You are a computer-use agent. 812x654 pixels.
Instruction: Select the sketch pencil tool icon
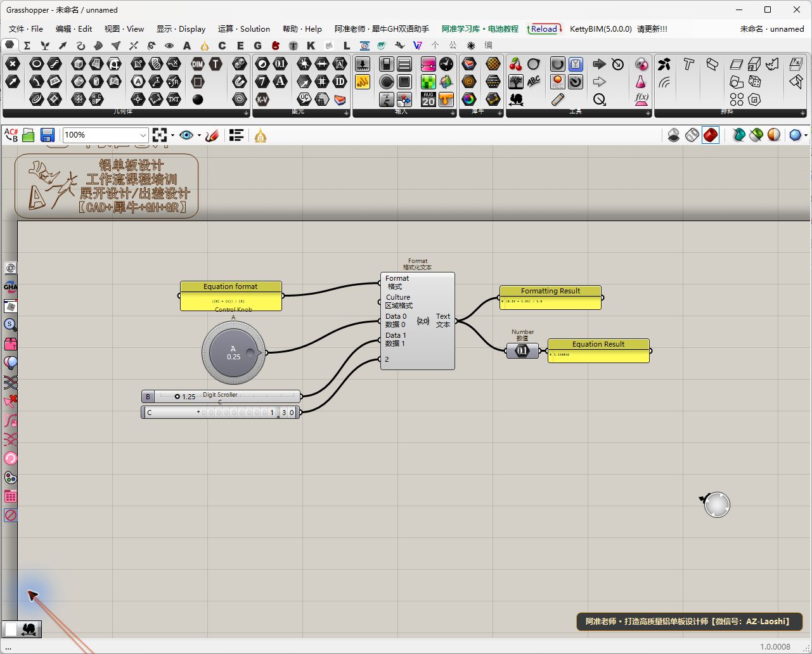click(x=212, y=135)
